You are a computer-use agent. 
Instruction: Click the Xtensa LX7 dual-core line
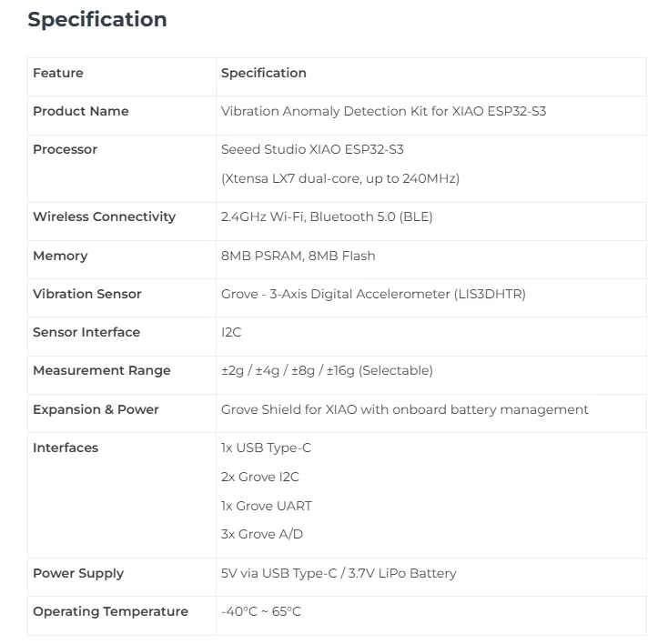[339, 178]
